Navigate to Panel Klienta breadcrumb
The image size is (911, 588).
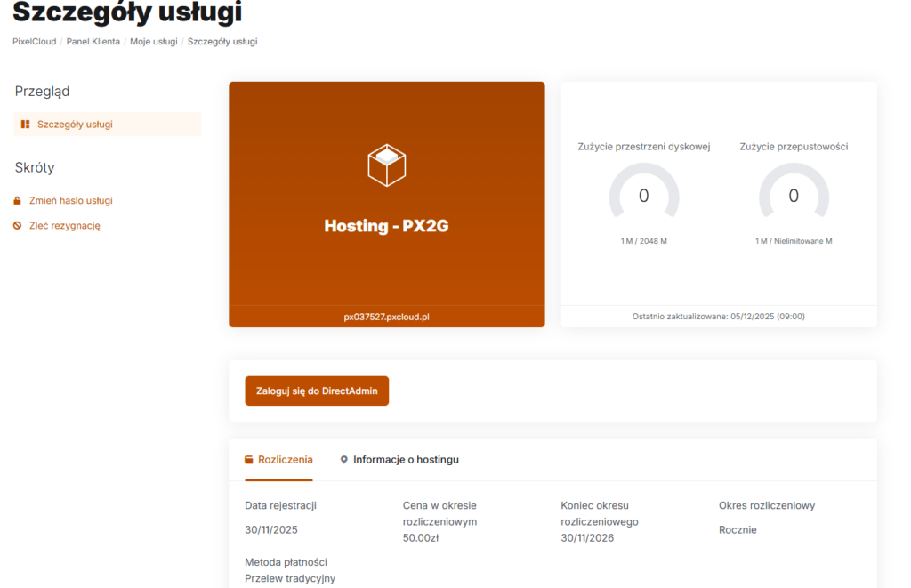(93, 42)
